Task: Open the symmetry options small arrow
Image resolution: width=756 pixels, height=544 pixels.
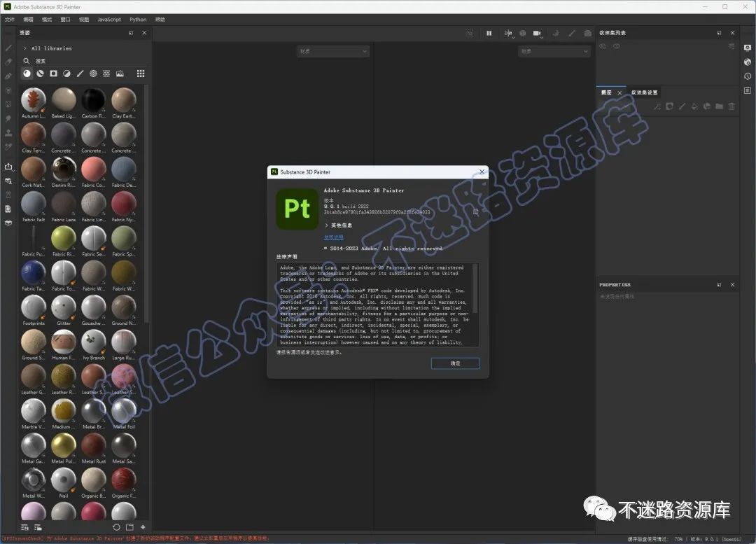Action: 514,36
